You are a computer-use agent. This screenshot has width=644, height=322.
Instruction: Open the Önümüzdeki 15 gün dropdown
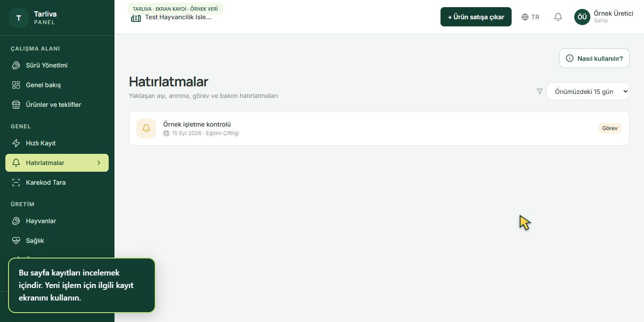point(588,91)
